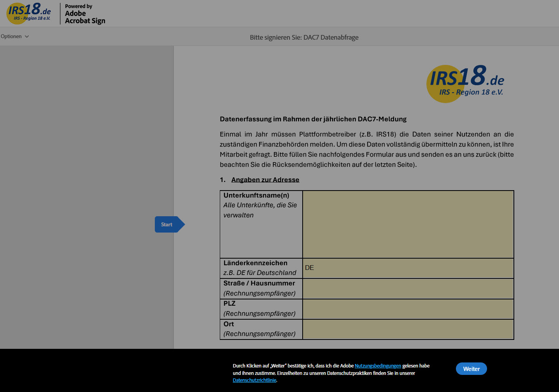Open the Nutzungsbedingungen link
The width and height of the screenshot is (559, 392).
[377, 366]
